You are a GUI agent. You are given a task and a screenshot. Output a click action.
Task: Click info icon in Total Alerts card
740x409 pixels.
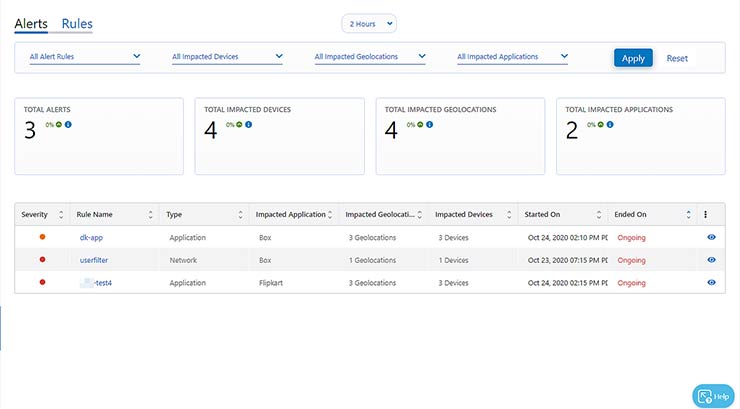(69, 125)
